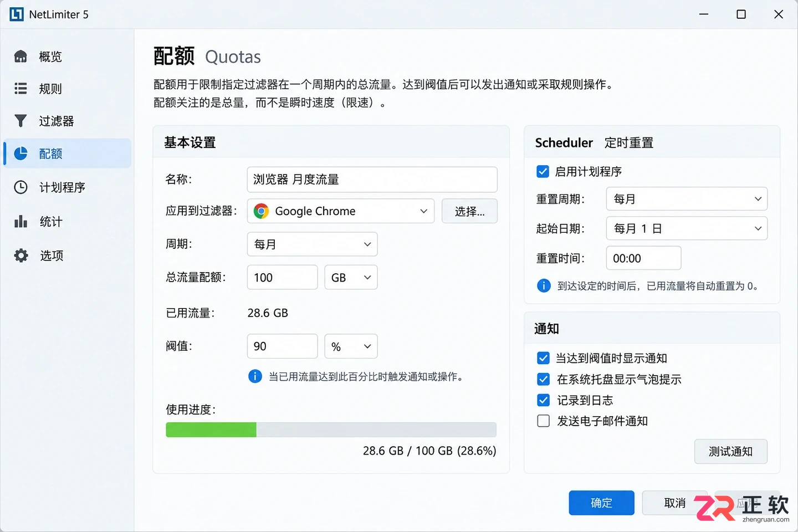
Task: Click the 规则 list icon in sidebar
Action: [21, 89]
